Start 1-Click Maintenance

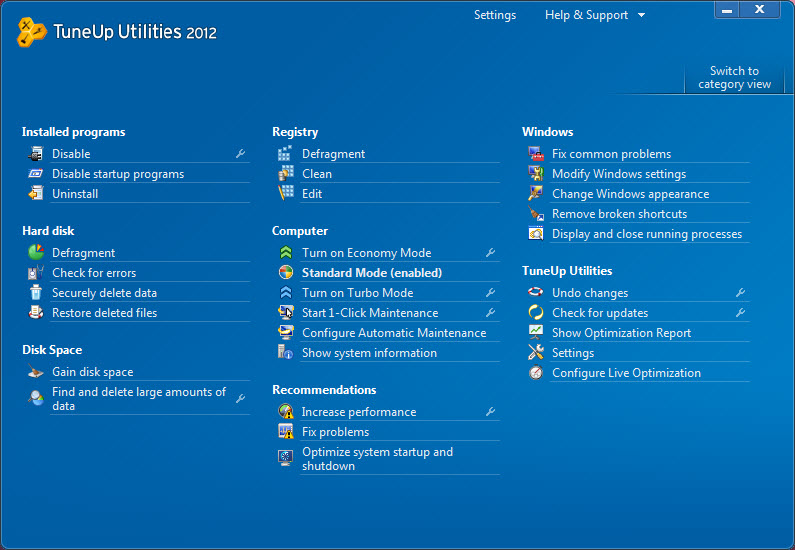pos(370,313)
